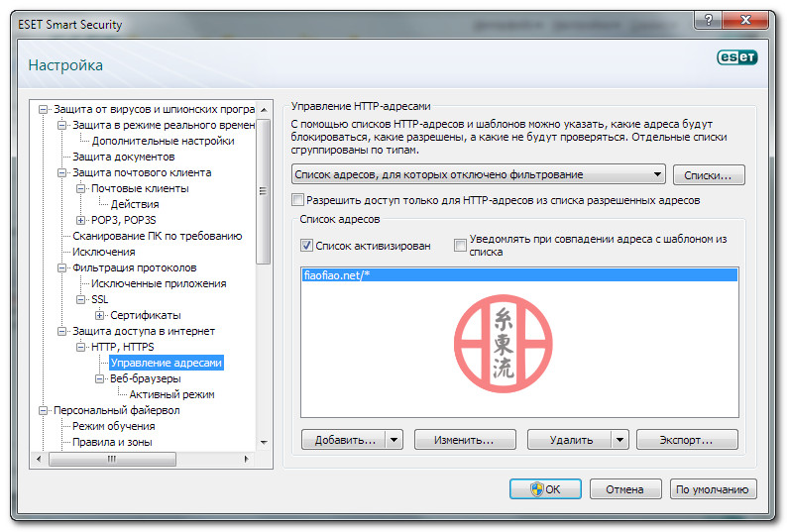Screen dimensions: 787x532
Task: Expand the 'Сертификаты' tree node
Action: pyautogui.click(x=99, y=315)
